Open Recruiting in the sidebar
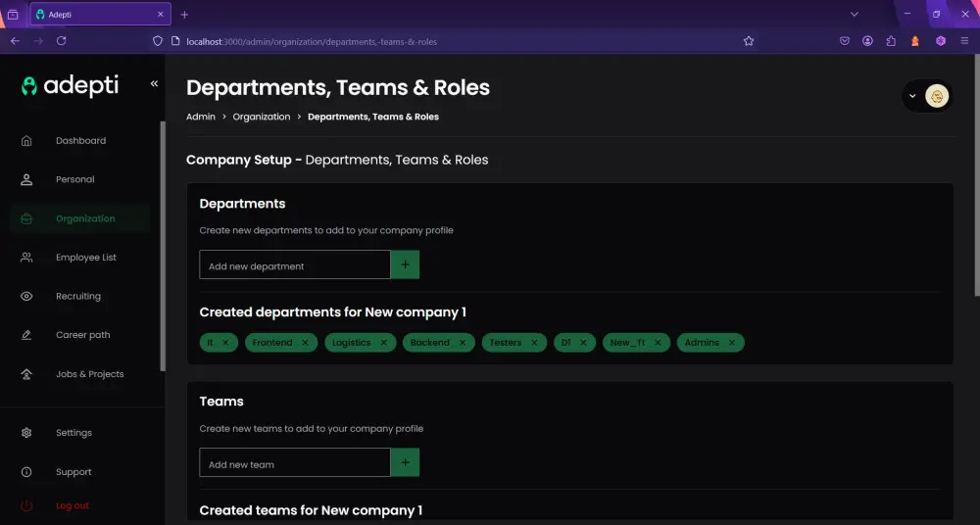This screenshot has width=980, height=525. (x=78, y=296)
